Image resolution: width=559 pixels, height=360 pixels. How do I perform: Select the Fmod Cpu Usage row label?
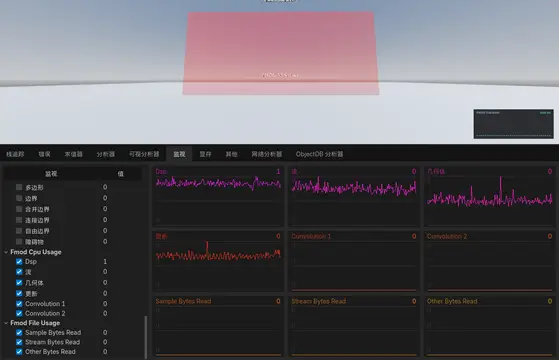(x=36, y=252)
